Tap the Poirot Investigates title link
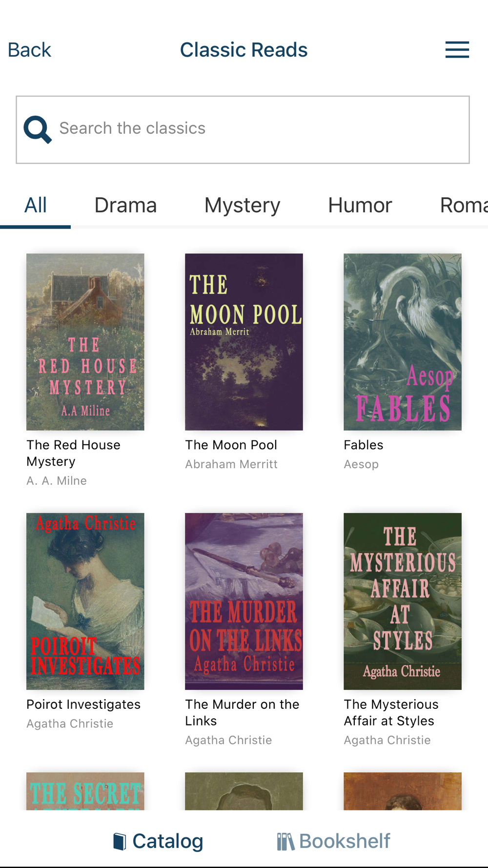 (83, 704)
